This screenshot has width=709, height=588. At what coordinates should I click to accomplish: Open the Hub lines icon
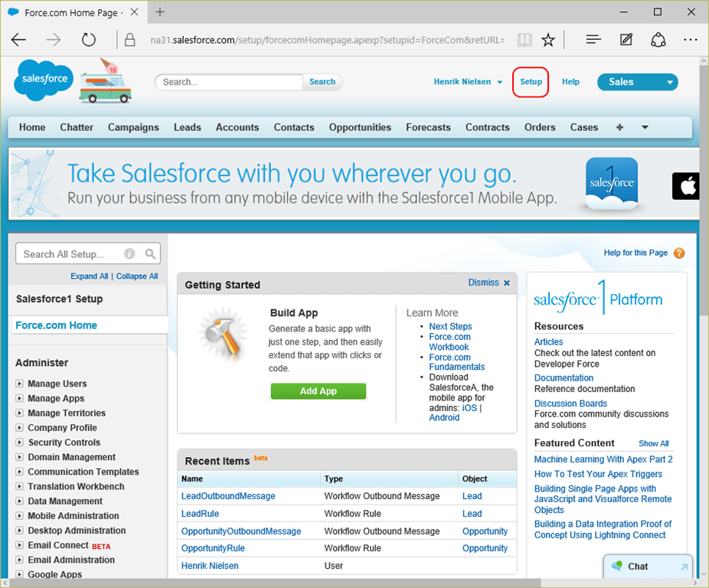593,40
